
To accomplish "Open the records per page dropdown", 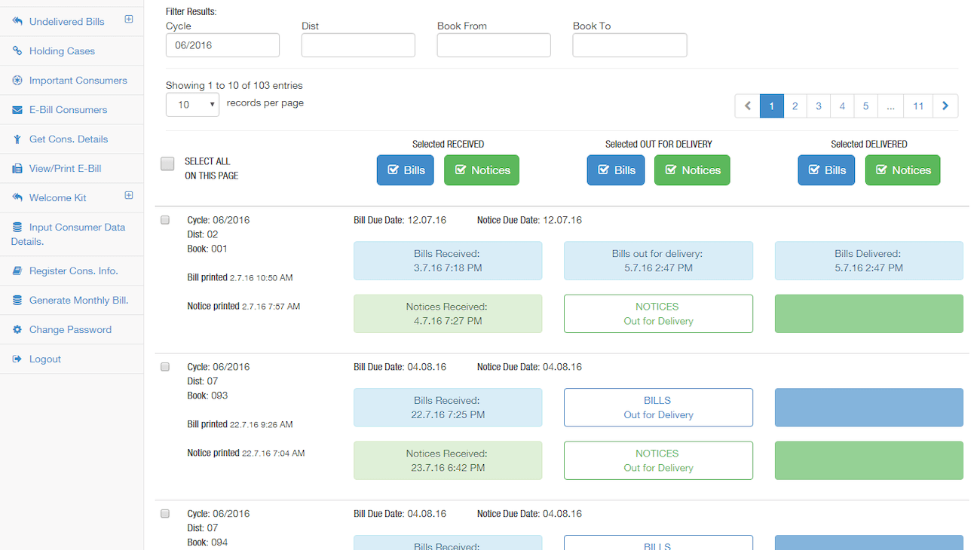I will pyautogui.click(x=192, y=105).
